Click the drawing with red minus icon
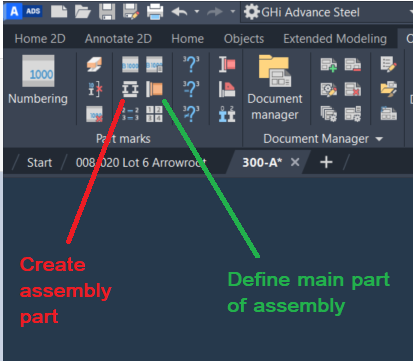413x361 pixels. (x=353, y=64)
